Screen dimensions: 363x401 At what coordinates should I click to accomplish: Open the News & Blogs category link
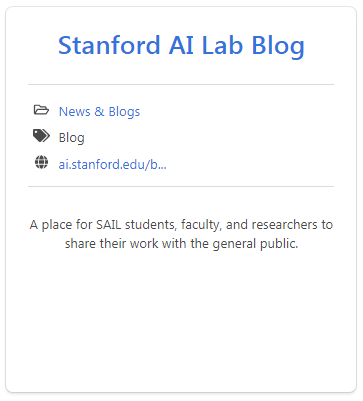[x=99, y=111]
